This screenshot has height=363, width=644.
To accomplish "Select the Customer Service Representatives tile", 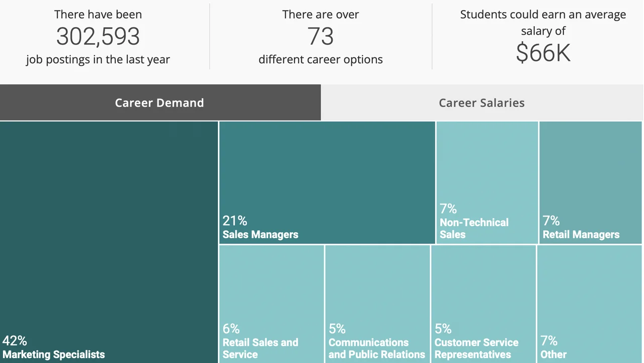I will [x=483, y=303].
